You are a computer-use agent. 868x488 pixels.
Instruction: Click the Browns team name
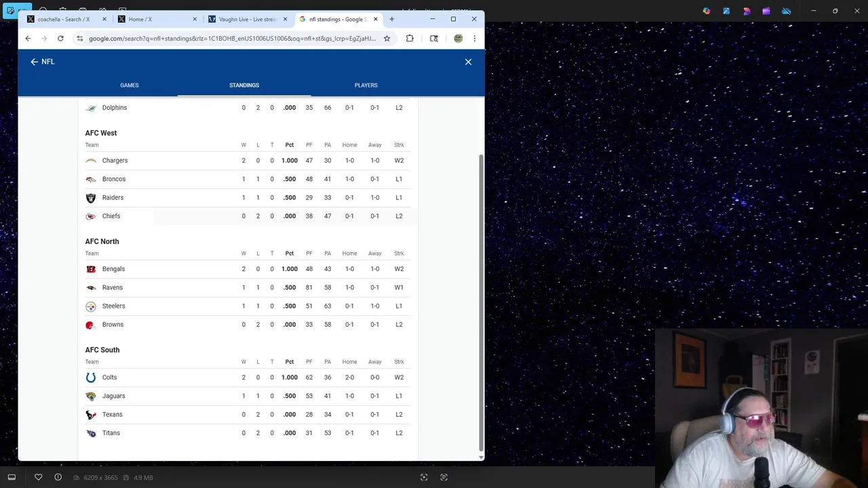point(113,325)
